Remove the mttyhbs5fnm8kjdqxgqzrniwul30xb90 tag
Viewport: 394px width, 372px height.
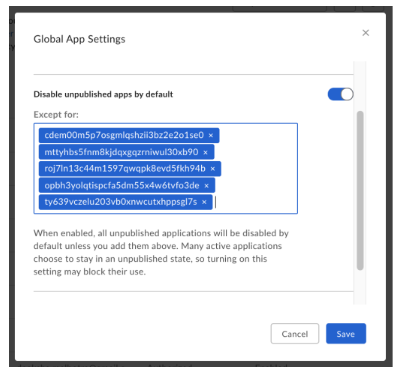pyautogui.click(x=205, y=152)
